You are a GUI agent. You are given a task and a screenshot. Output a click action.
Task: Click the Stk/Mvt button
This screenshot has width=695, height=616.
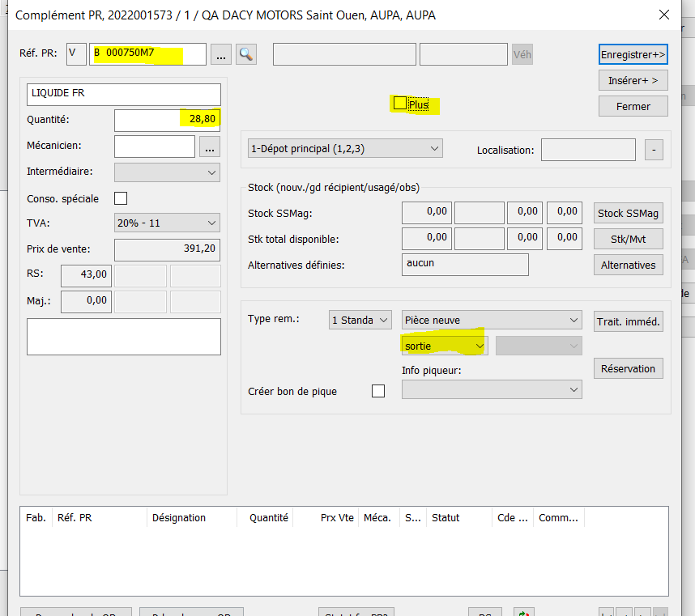(628, 239)
